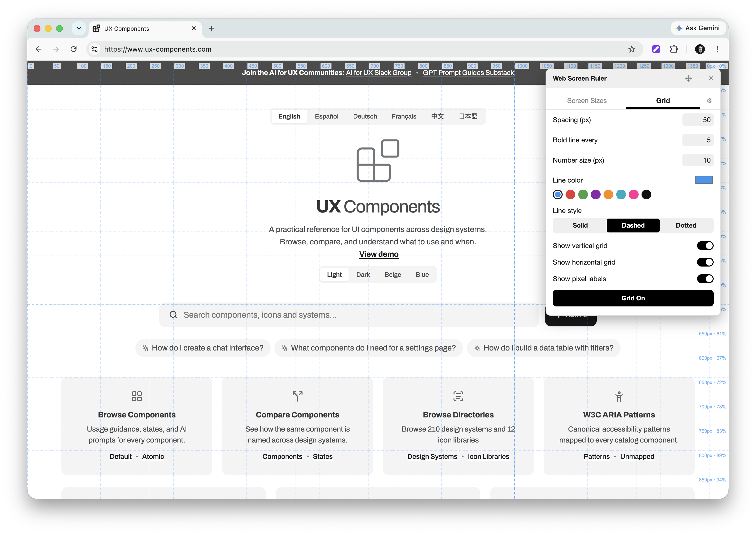Click the move handle of Web Screen Ruler
The width and height of the screenshot is (756, 535).
coord(688,78)
